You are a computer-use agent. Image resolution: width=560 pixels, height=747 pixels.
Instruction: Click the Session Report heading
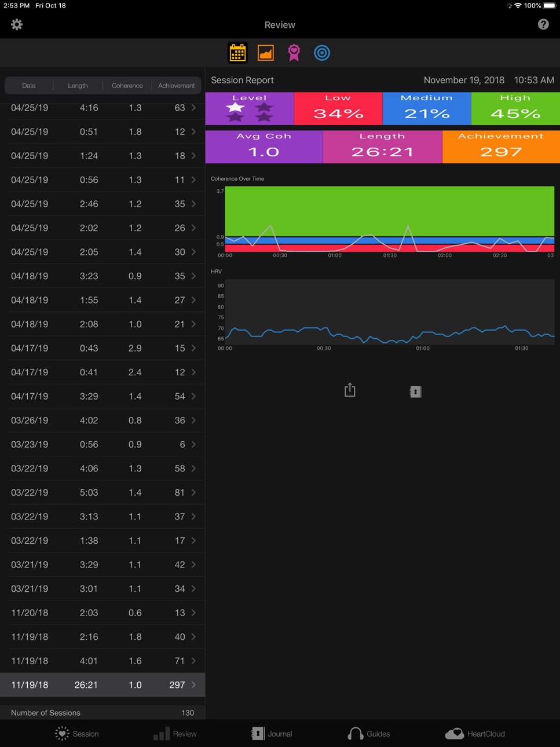242,80
